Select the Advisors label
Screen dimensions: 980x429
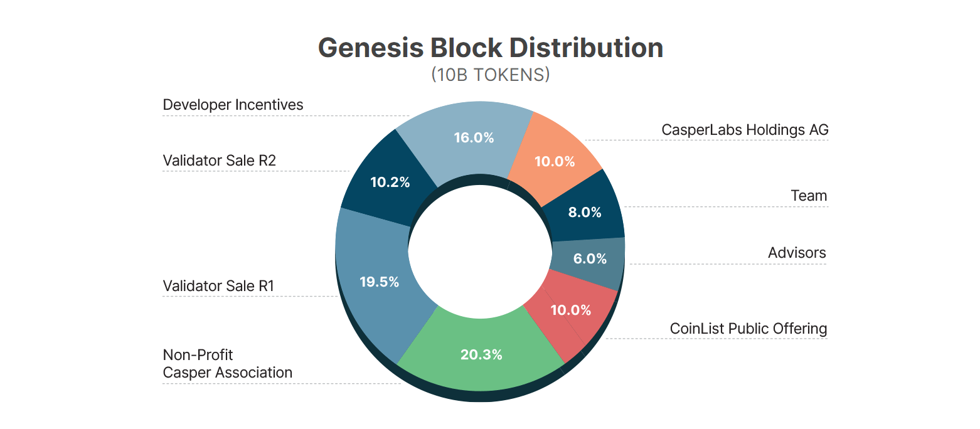(797, 253)
